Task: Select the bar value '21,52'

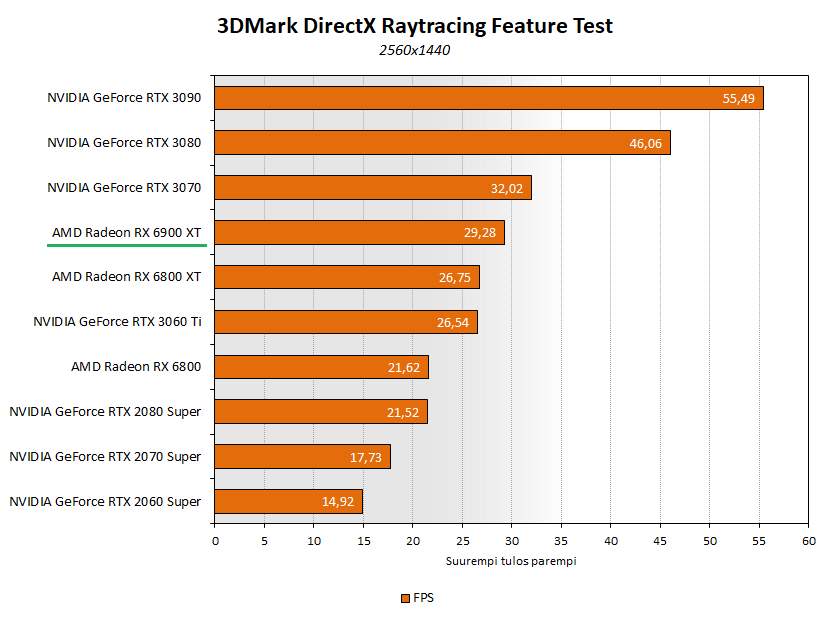Action: pos(403,413)
